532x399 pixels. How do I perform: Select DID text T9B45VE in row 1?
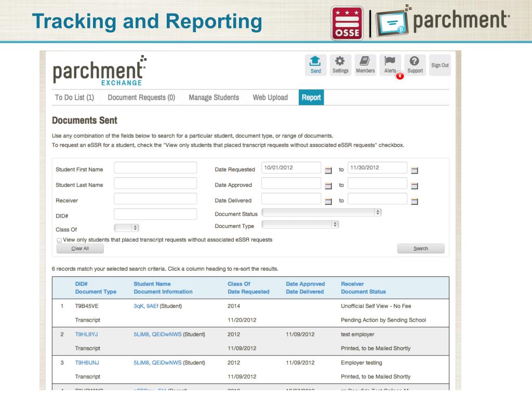click(x=87, y=306)
